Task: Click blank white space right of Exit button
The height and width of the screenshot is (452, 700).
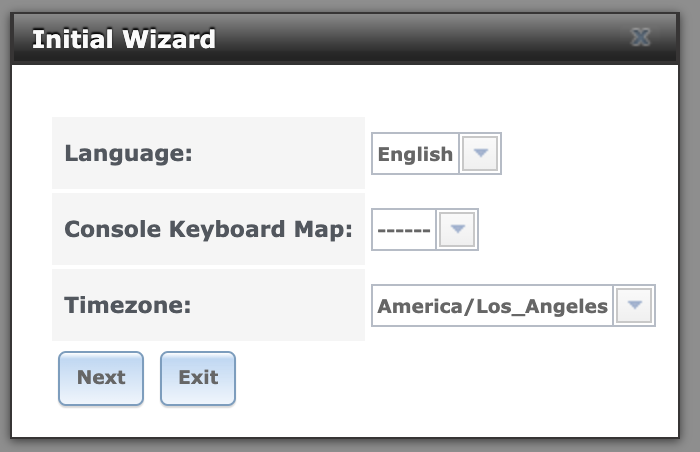Action: 450,378
